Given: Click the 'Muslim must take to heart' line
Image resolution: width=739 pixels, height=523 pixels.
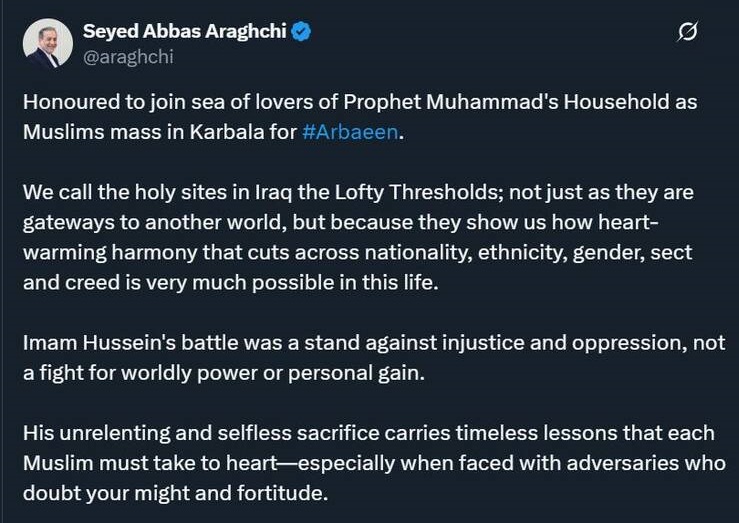Looking at the screenshot, I should coord(374,463).
